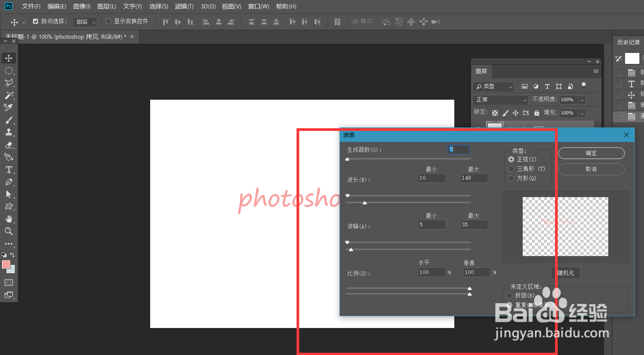
Task: Select the Polygonal Lasso tool
Action: (9, 83)
